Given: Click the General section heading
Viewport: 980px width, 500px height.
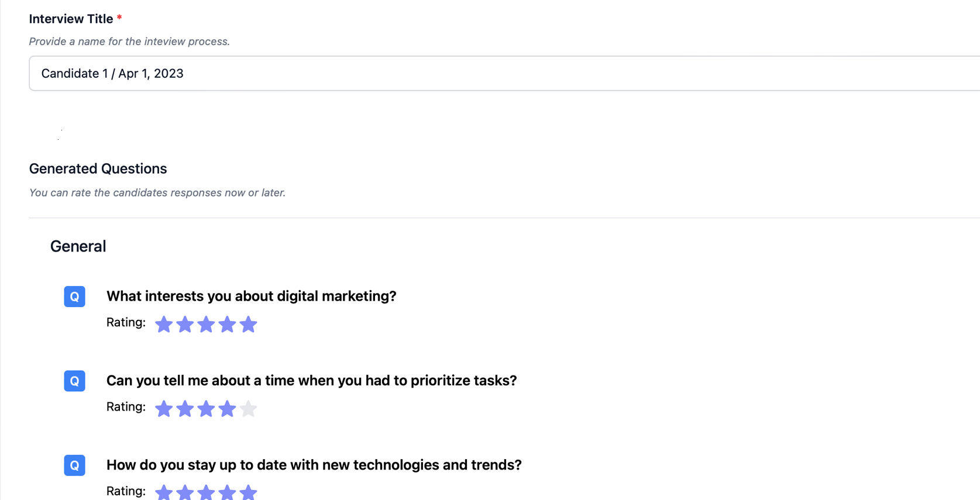Looking at the screenshot, I should [x=78, y=246].
